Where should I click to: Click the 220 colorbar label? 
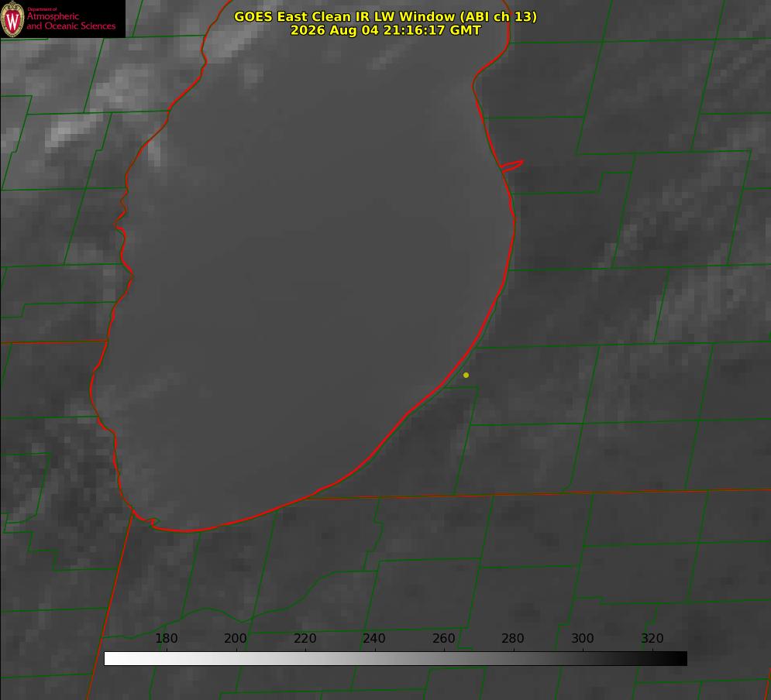[305, 638]
